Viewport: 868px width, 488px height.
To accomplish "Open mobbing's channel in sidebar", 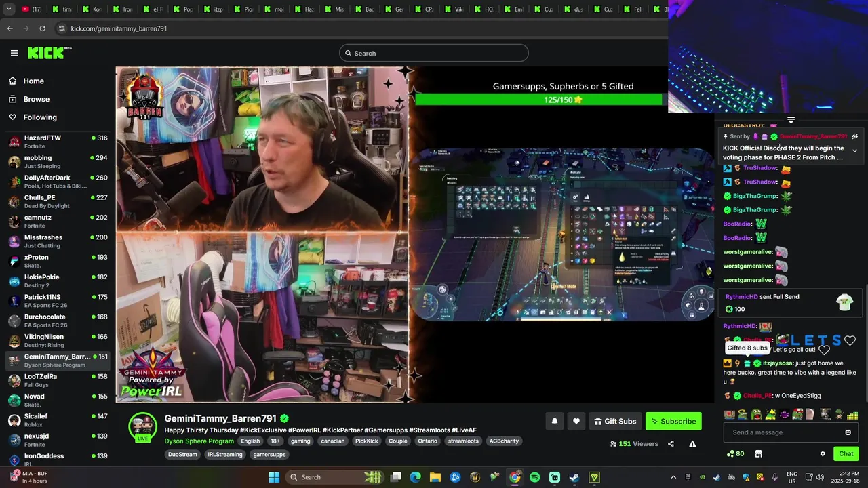I will pos(58,161).
